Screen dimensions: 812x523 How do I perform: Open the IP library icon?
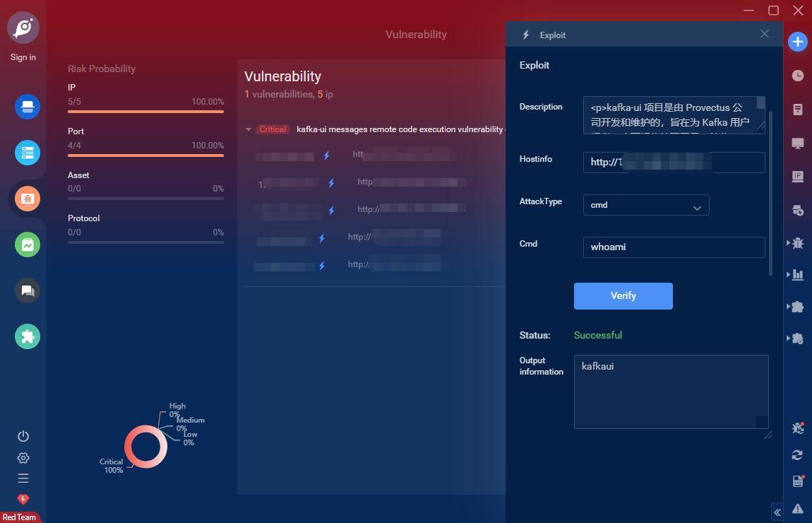pos(797,177)
